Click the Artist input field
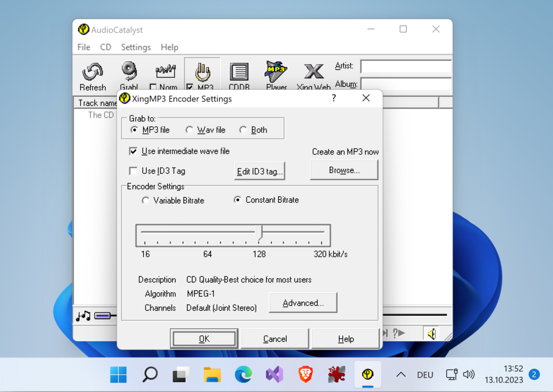The width and height of the screenshot is (553, 392). (x=406, y=66)
